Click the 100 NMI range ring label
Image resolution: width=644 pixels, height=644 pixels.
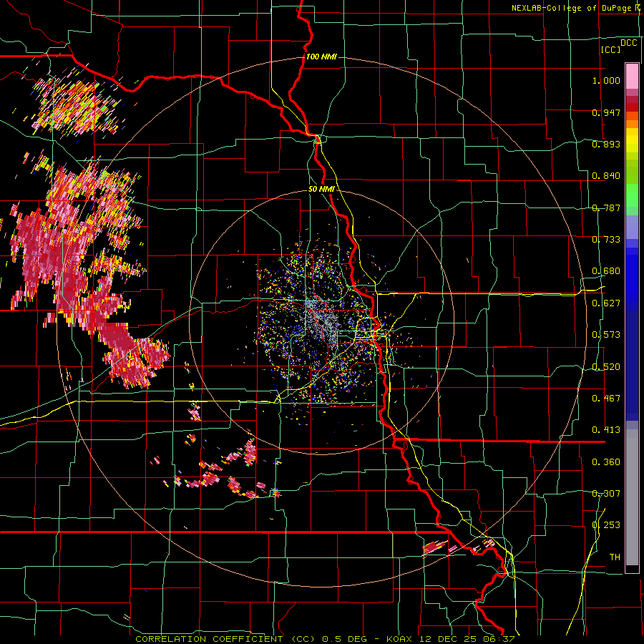(x=321, y=57)
